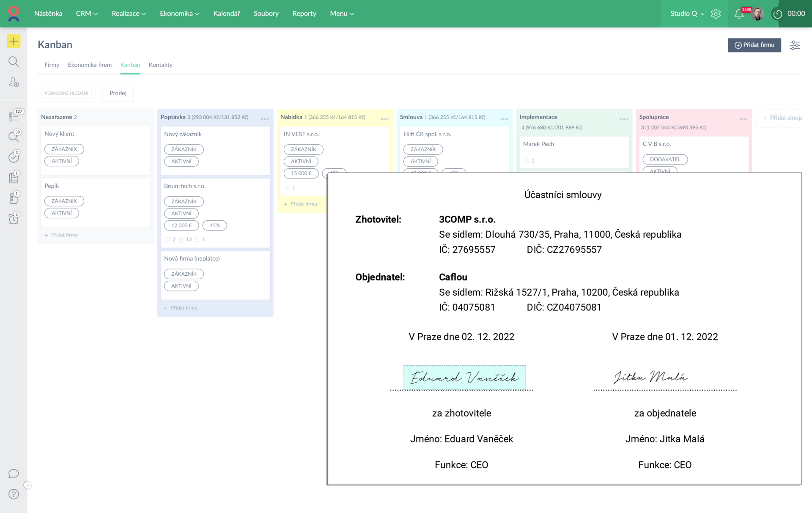Expand the CRM dropdown menu

tap(87, 14)
